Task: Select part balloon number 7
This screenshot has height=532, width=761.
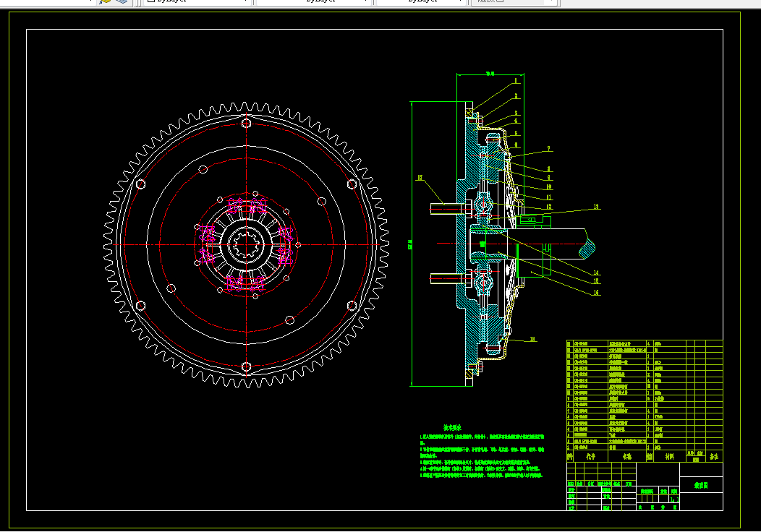Action: coord(549,149)
